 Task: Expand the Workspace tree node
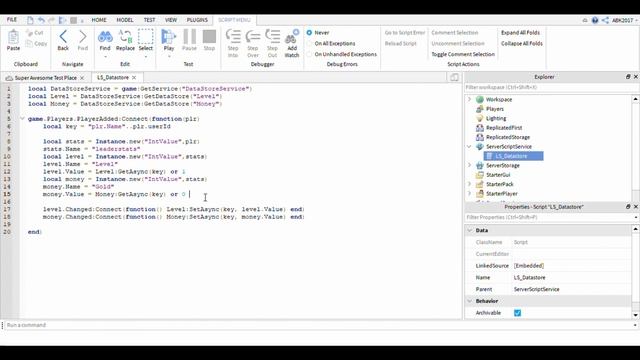coord(469,99)
